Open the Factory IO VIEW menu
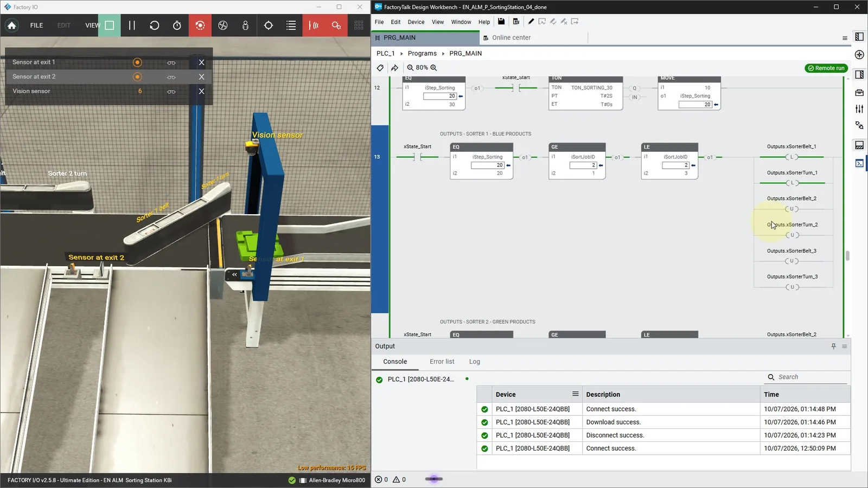 [x=92, y=25]
